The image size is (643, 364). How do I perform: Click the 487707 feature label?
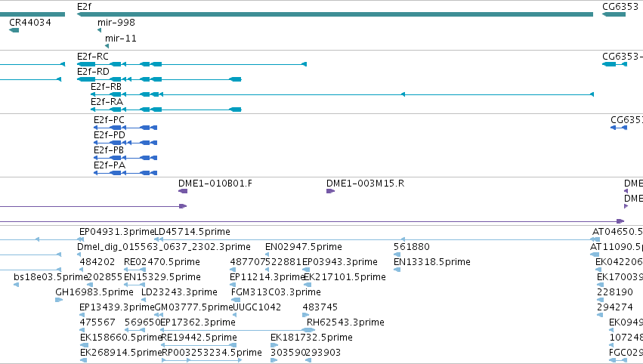click(x=248, y=262)
